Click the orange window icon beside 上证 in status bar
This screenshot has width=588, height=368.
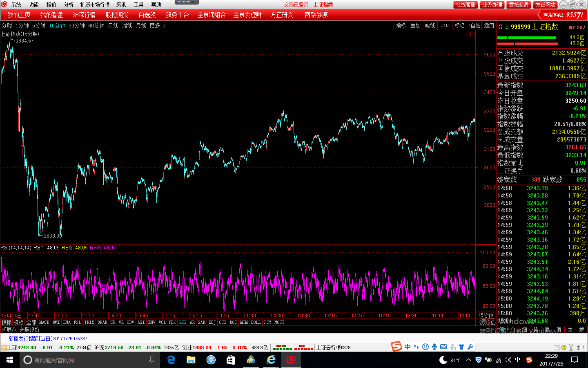(3, 348)
